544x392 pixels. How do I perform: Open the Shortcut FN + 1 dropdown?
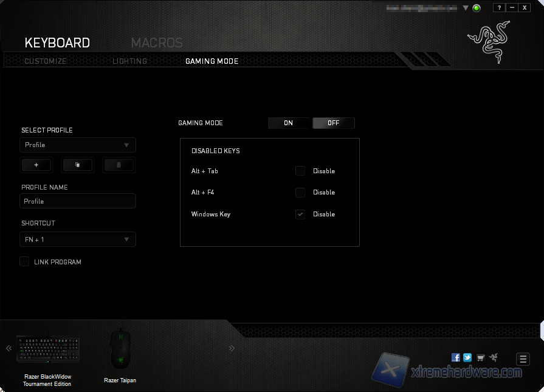78,239
